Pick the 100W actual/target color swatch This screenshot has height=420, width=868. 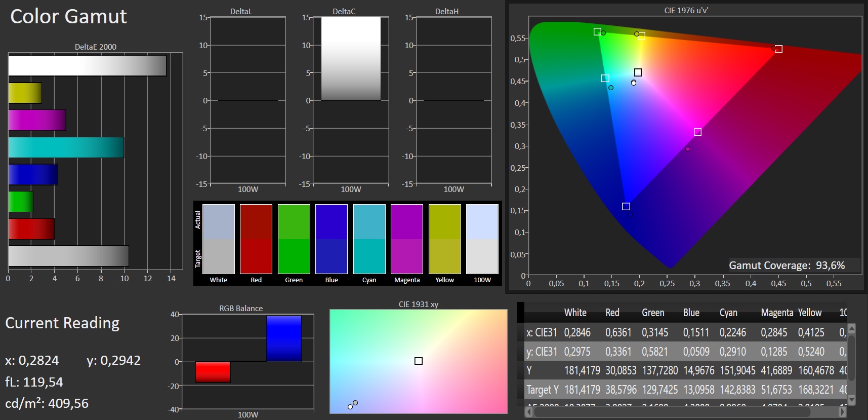pos(482,239)
